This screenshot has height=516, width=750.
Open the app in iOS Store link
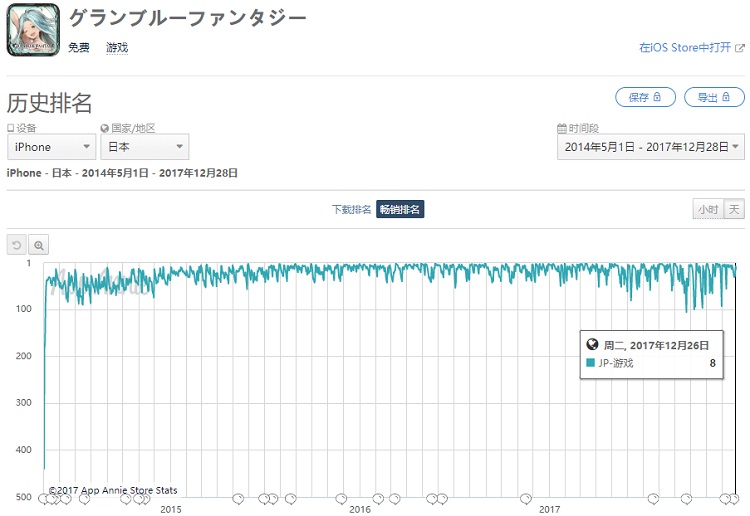pos(686,47)
